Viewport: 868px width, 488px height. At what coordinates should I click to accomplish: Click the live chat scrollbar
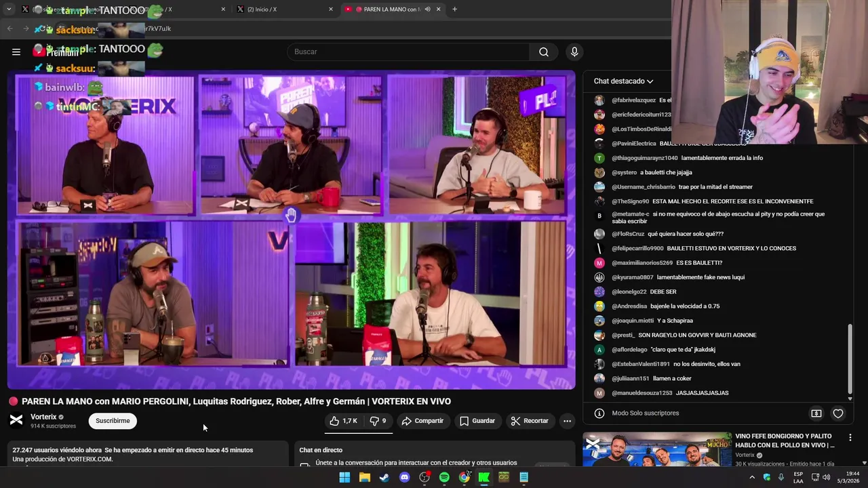coord(850,359)
